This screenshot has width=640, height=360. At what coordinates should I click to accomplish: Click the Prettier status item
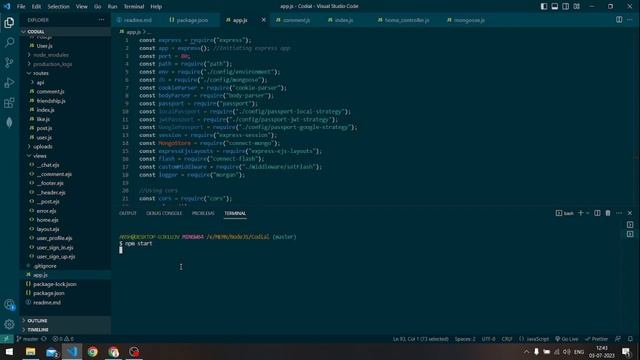tap(596, 339)
